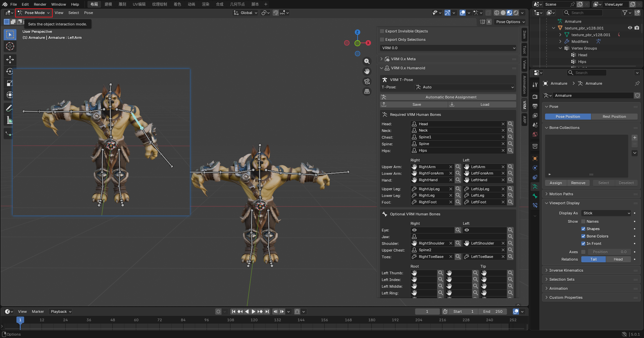Screen dimensions: 644x338
Task: Open the Object properties tab icon
Action: click(535, 158)
